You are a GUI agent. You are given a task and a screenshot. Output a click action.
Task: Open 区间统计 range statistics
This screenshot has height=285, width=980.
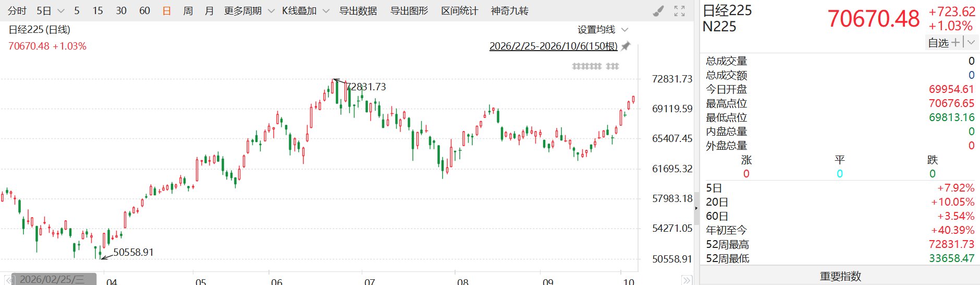(460, 11)
